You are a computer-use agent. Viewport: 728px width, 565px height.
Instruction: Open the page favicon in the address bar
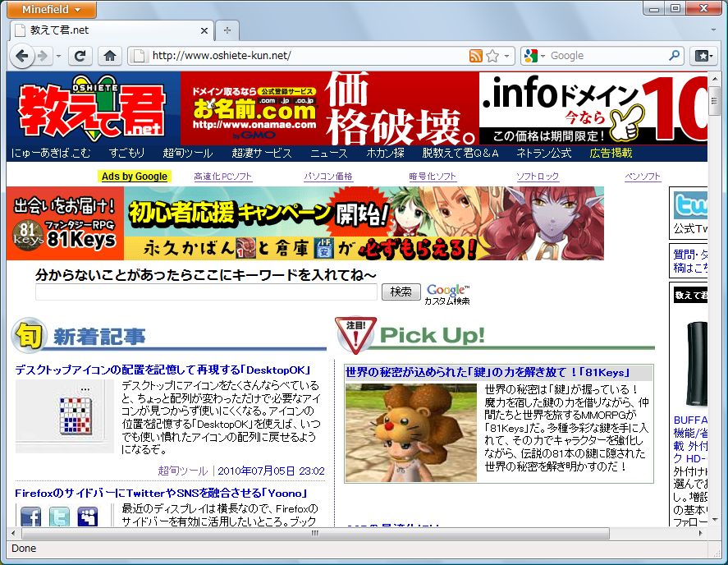(139, 56)
